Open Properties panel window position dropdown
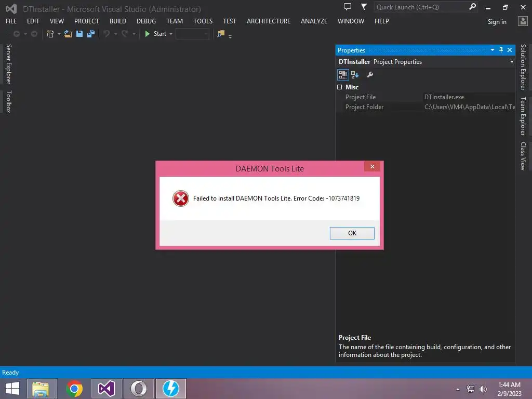The image size is (532, 399). tap(493, 50)
